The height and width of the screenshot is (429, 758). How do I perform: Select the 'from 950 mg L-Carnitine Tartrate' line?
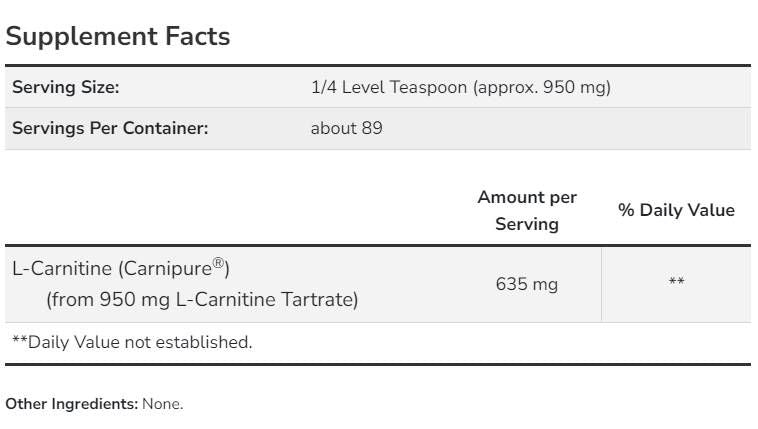pos(202,299)
